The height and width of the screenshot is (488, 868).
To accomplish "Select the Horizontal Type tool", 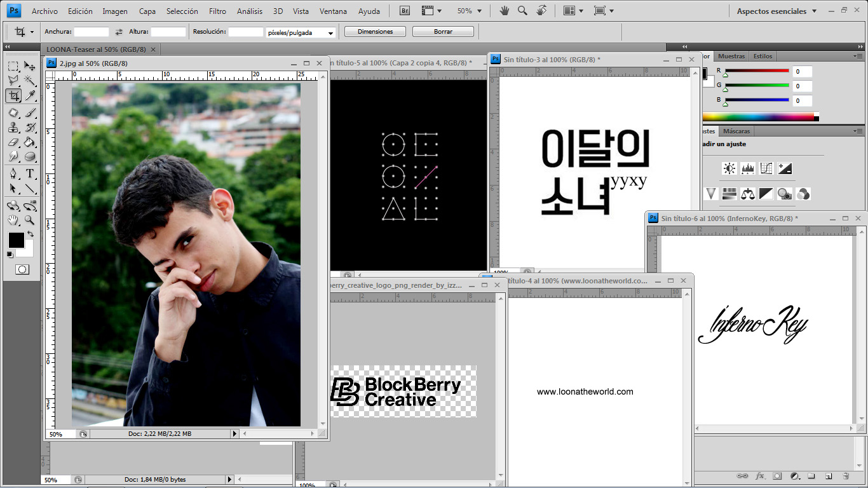I will 30,173.
